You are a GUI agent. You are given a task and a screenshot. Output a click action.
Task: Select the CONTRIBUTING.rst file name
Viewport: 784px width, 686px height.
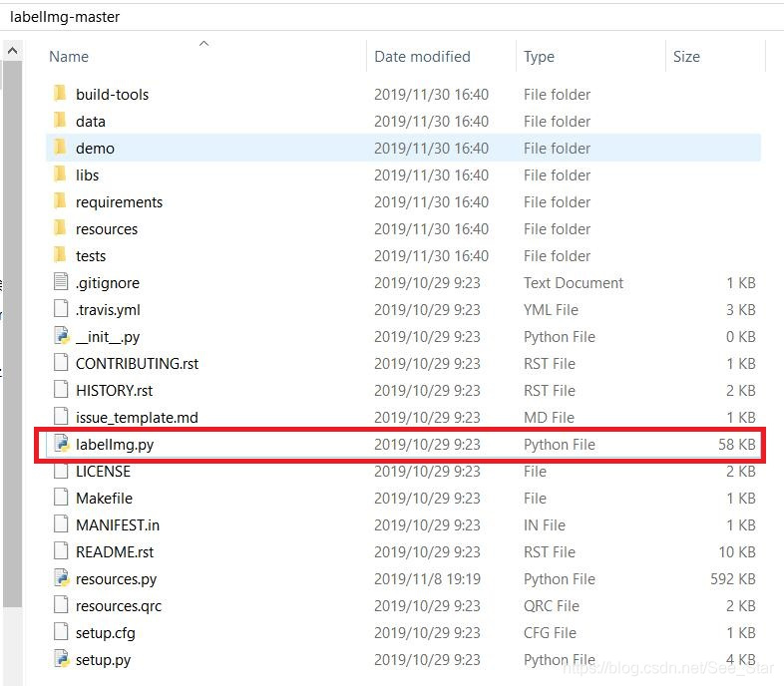pos(137,364)
